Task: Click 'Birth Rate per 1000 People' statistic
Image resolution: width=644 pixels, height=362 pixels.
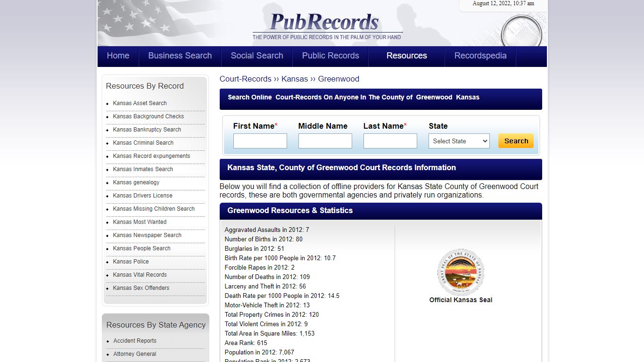Action: (280, 258)
